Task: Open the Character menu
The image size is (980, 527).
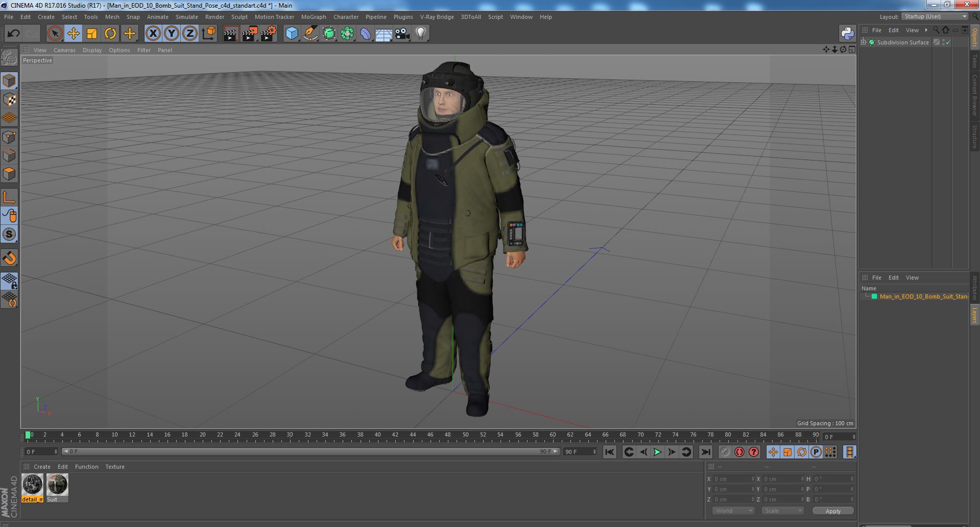Action: tap(346, 17)
